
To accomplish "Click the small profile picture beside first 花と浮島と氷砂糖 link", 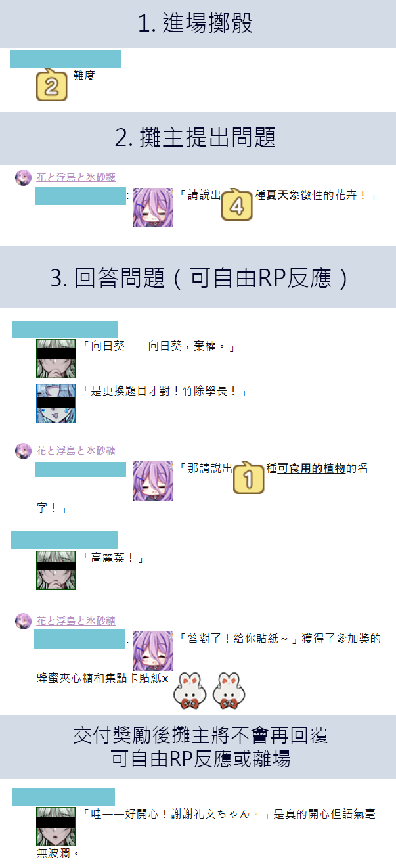I will (x=23, y=177).
